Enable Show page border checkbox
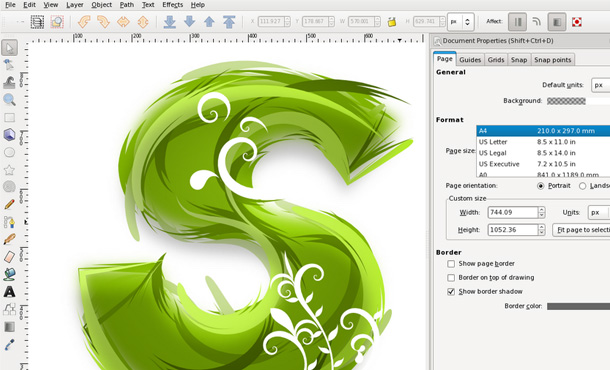The height and width of the screenshot is (370, 610). 451,264
